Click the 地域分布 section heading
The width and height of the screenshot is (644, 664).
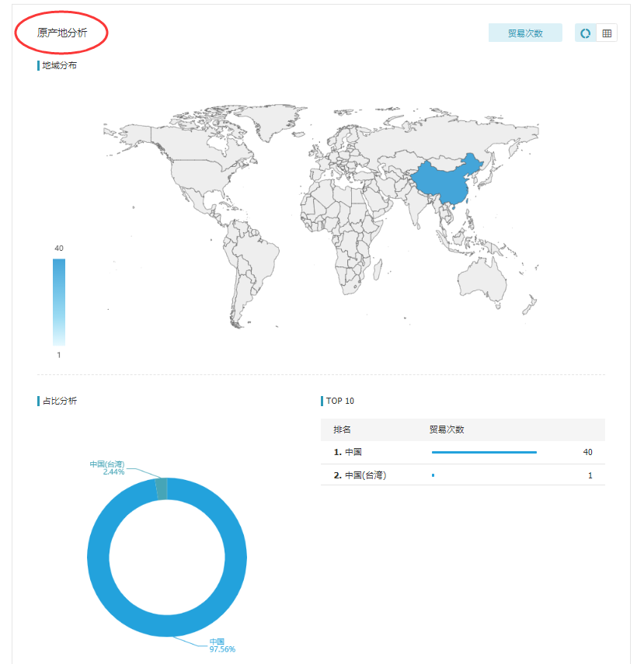60,65
